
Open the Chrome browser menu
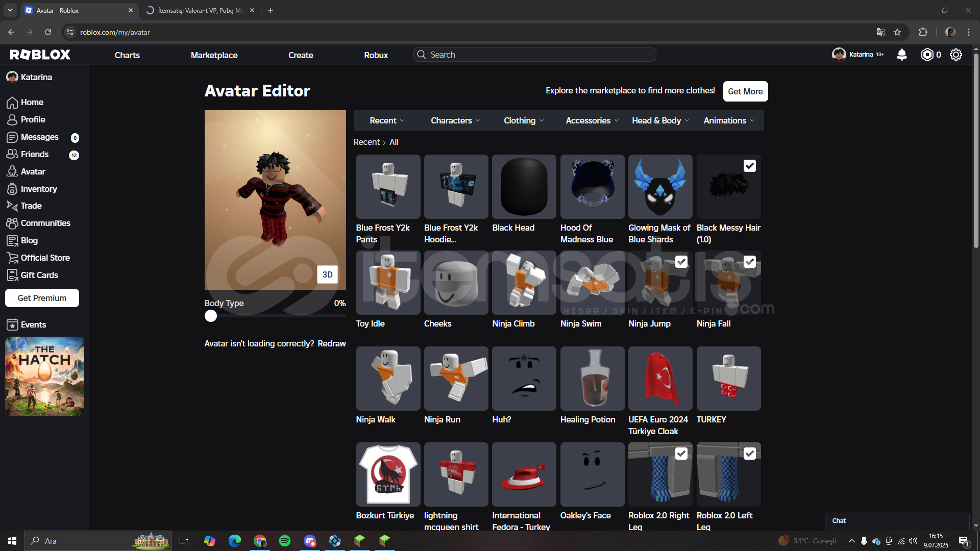point(969,32)
